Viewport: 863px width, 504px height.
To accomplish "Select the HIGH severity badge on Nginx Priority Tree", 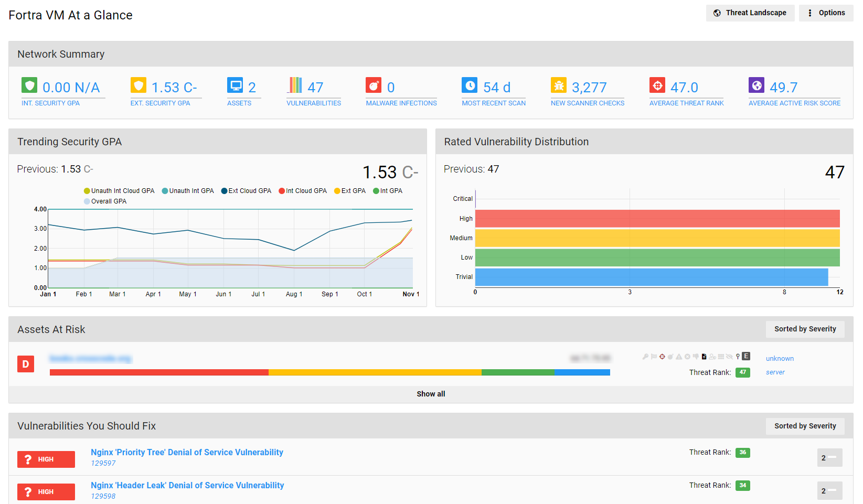I will point(46,459).
